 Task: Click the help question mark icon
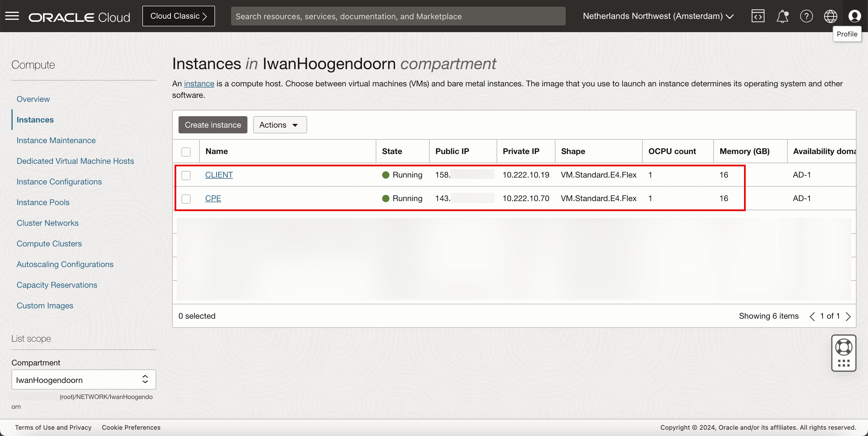(x=806, y=16)
